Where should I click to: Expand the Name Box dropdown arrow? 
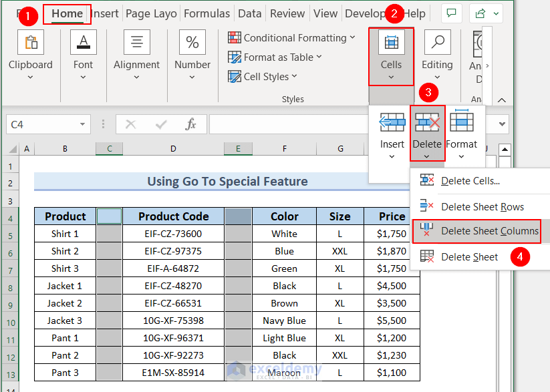pyautogui.click(x=82, y=125)
